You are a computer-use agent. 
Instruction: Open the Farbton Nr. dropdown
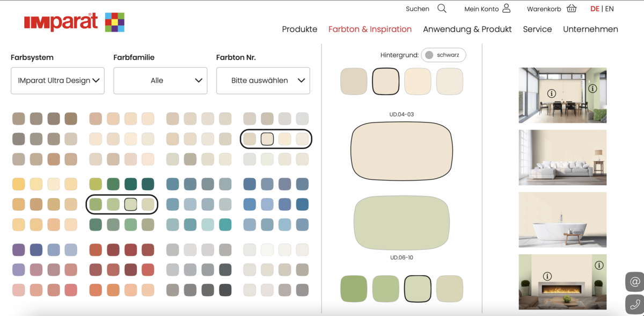tap(263, 81)
